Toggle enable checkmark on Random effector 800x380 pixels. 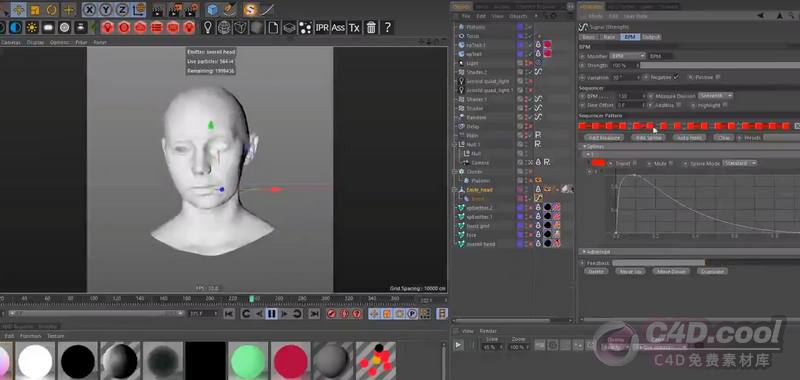point(531,117)
